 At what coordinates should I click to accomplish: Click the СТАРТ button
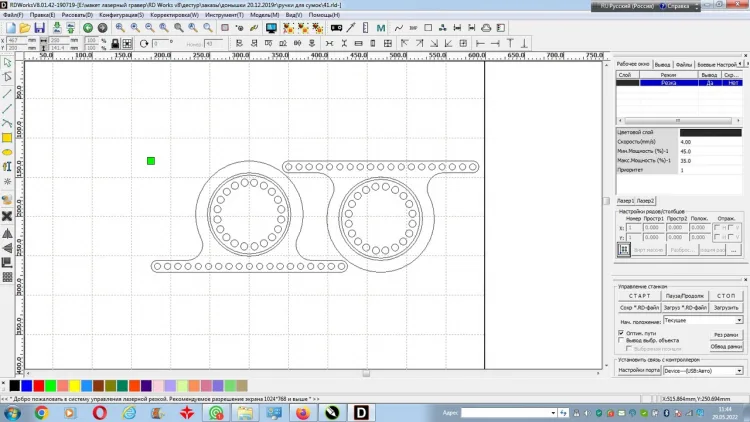(x=640, y=296)
